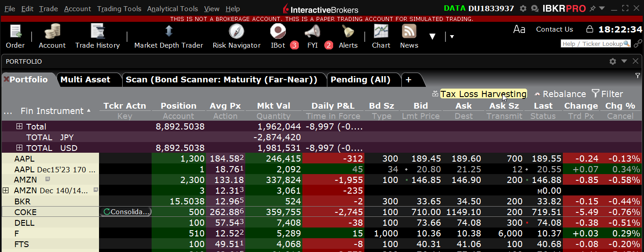Viewport: 644px width, 252px height.
Task: Click the lock icon beside the clock
Action: point(590,29)
